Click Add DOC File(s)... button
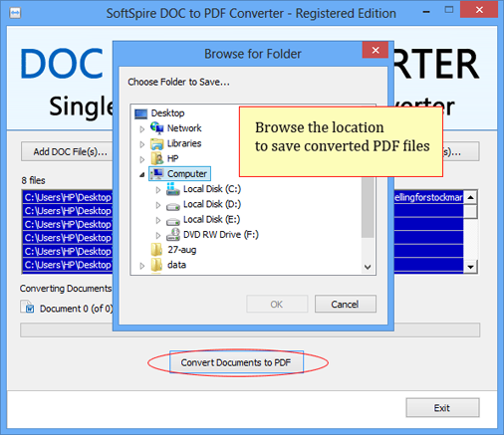This screenshot has width=504, height=435. [x=68, y=151]
